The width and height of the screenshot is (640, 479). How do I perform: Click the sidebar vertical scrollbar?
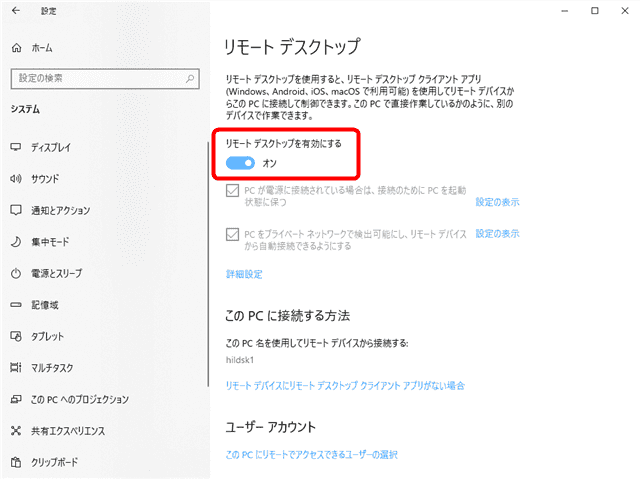(208, 264)
